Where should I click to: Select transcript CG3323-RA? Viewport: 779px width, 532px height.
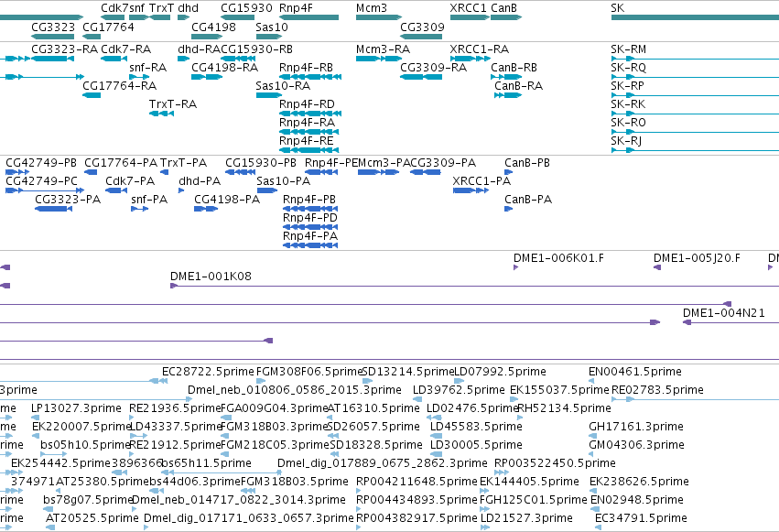pos(53,59)
